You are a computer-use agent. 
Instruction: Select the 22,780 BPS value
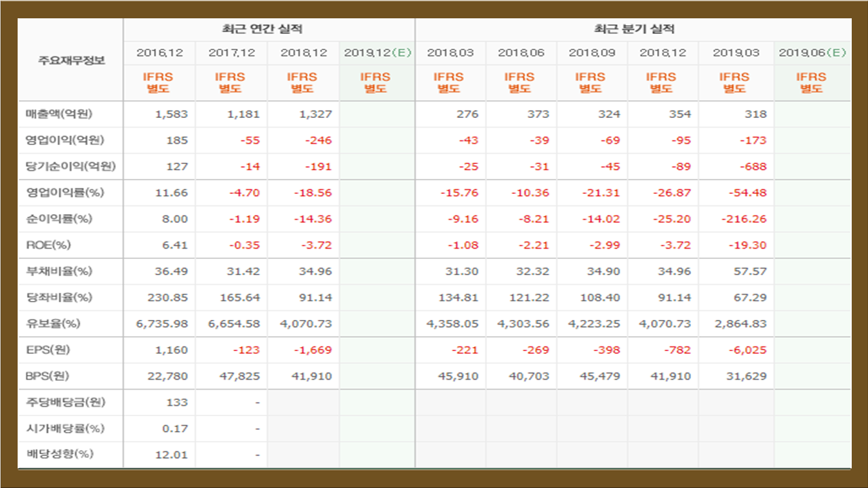pos(168,376)
